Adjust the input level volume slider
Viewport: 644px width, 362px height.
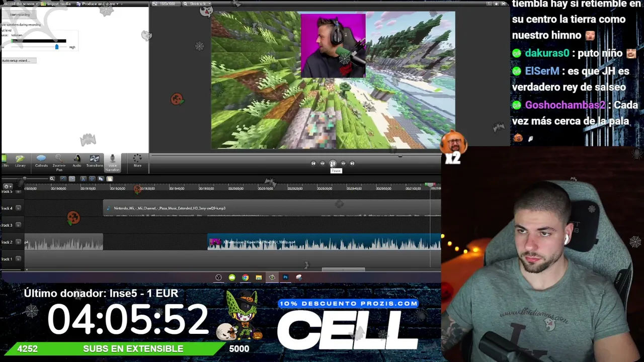(57, 47)
